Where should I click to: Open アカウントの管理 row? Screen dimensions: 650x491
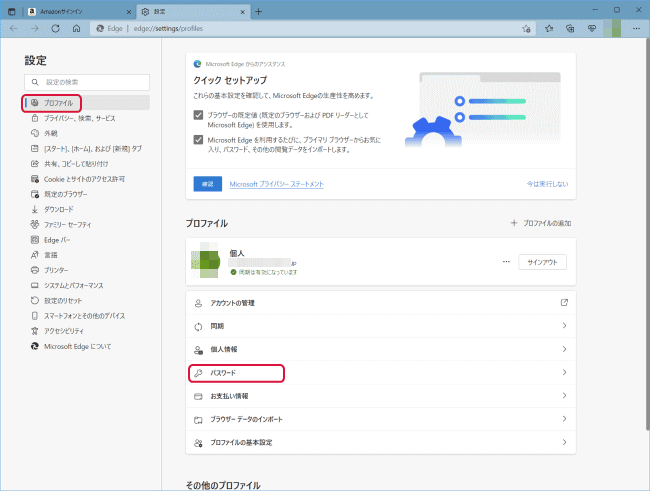pos(381,303)
